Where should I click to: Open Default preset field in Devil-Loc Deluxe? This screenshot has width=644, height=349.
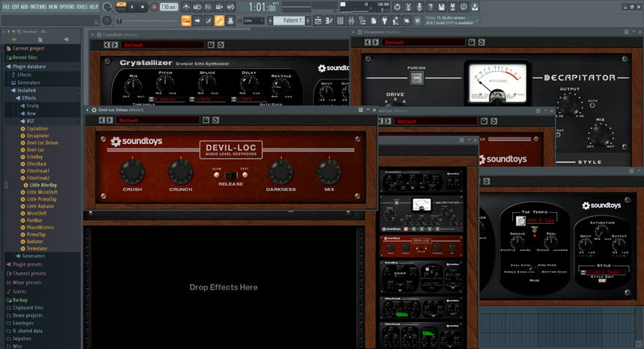(158, 121)
